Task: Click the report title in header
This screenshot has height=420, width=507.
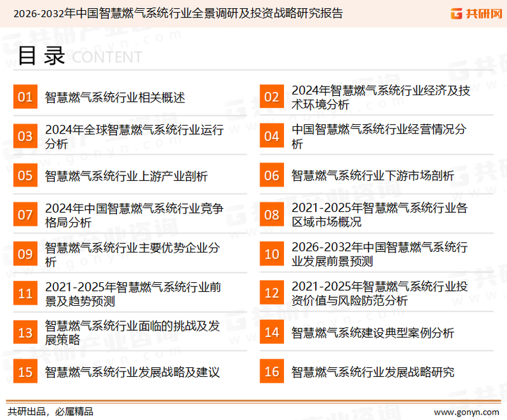Action: (178, 14)
